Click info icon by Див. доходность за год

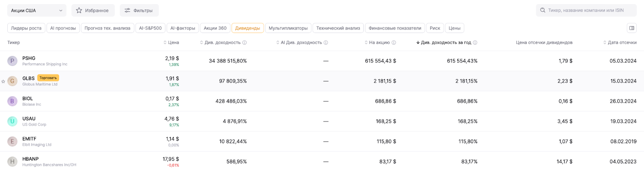click(475, 43)
